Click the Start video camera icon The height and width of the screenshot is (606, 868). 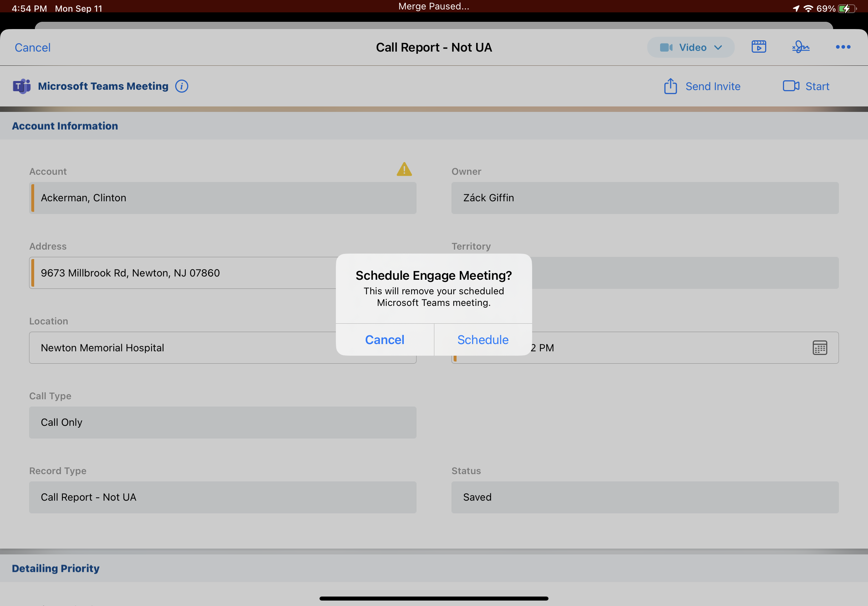pyautogui.click(x=791, y=86)
